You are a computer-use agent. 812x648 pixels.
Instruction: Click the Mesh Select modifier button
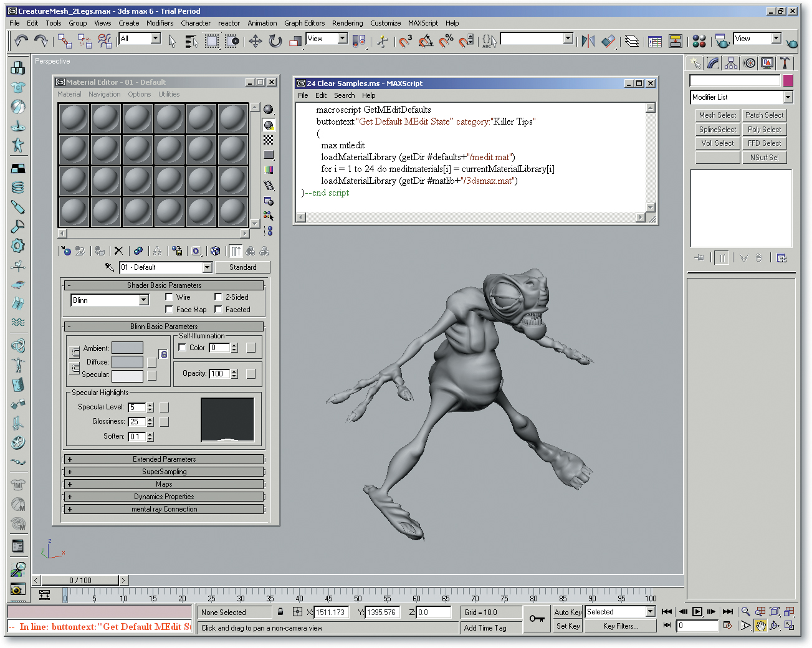click(717, 115)
